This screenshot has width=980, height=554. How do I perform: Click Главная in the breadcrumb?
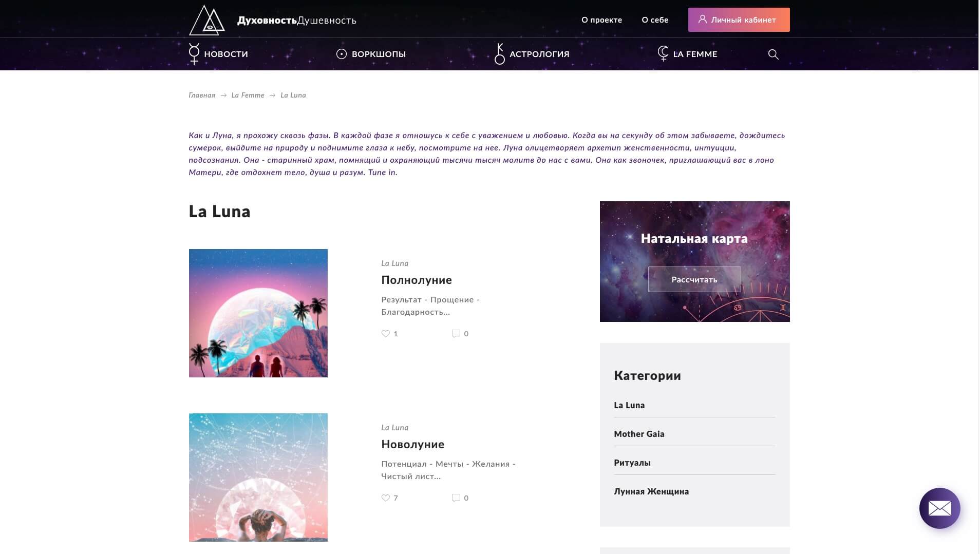click(202, 95)
